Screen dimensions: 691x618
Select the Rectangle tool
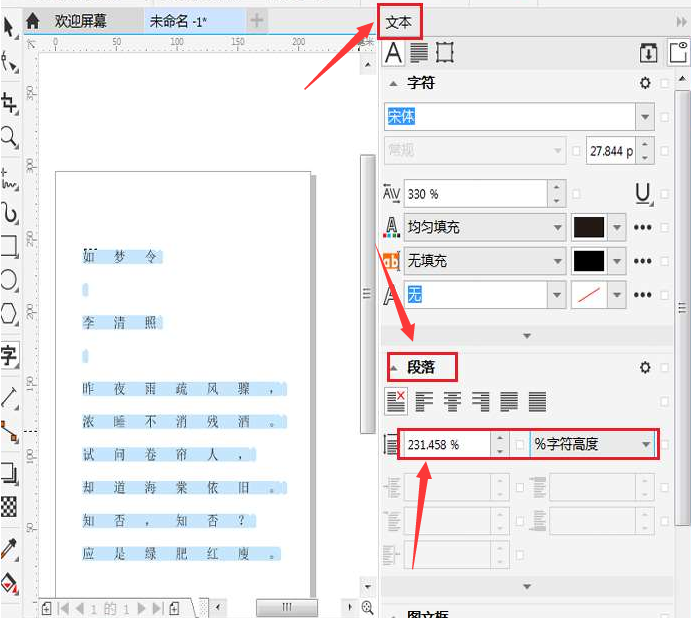pyautogui.click(x=9, y=246)
